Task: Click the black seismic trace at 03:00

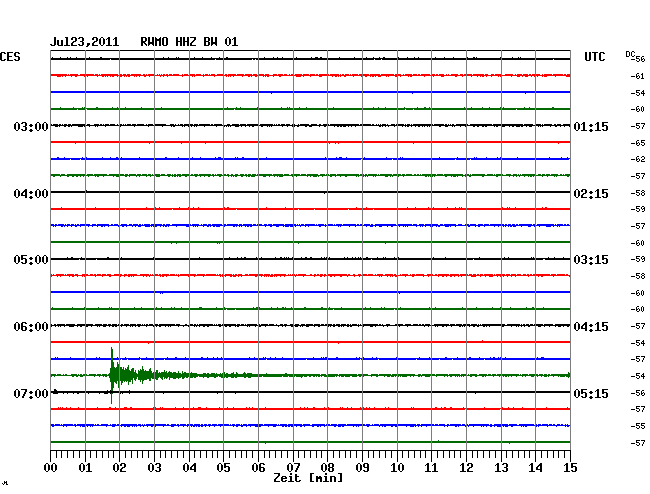Action: (x=310, y=125)
